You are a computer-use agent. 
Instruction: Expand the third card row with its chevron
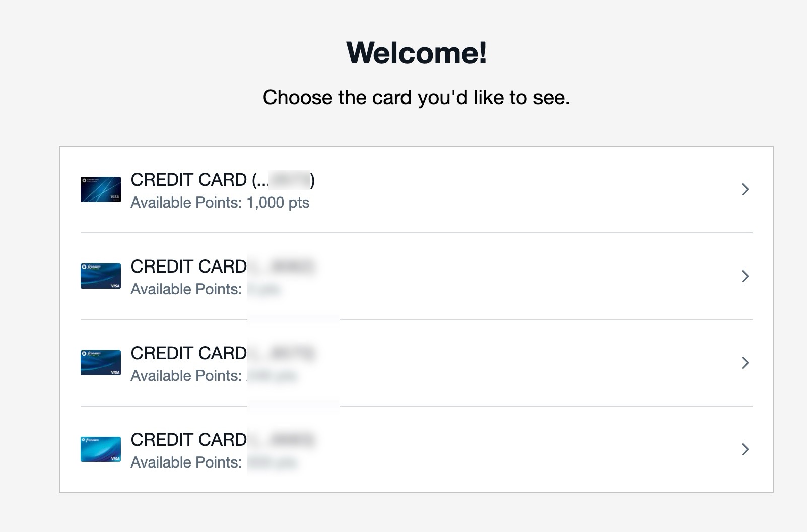[744, 363]
